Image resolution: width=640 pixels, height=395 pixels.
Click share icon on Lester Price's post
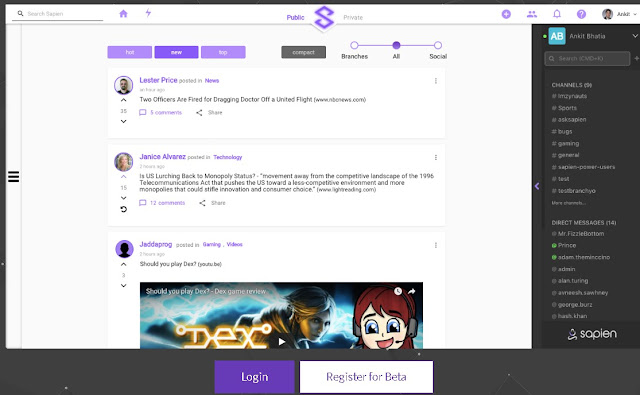coord(199,113)
